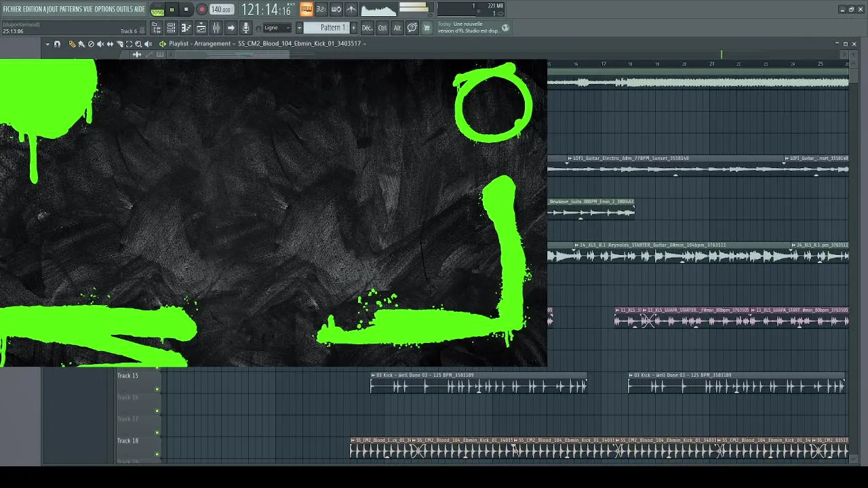This screenshot has height=488, width=868.
Task: Toggle the SONG/pattern mode switch
Action: click(x=157, y=10)
